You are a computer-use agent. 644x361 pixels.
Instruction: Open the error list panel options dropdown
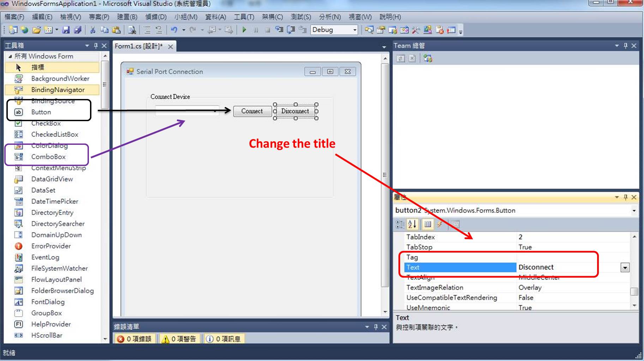tap(367, 327)
